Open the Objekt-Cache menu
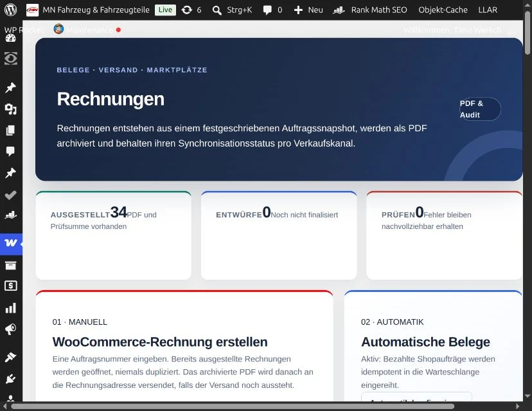 click(443, 10)
